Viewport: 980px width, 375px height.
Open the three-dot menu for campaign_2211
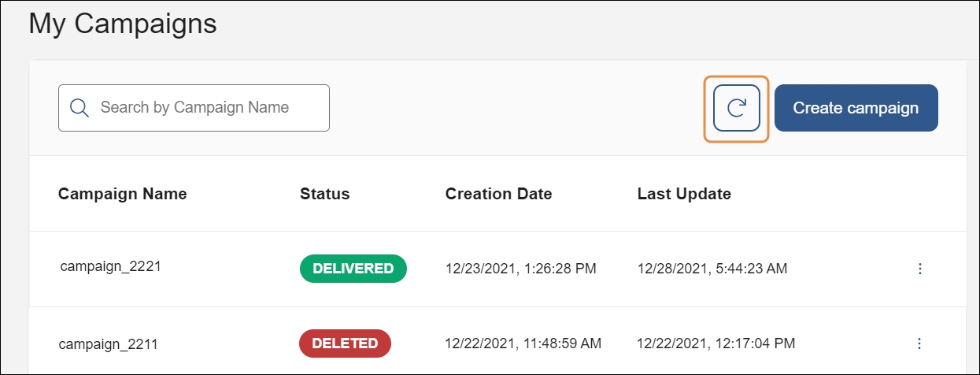(919, 343)
